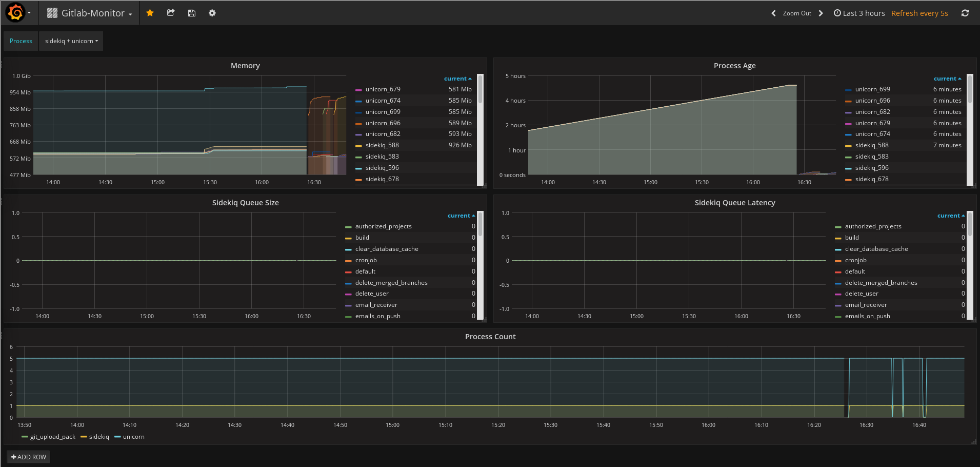Open the Process Age panel title menu
Viewport: 980px width, 467px height.
pyautogui.click(x=735, y=66)
